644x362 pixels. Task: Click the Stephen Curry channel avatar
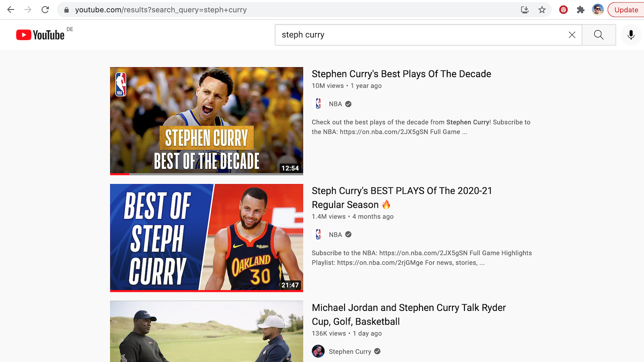(318, 351)
